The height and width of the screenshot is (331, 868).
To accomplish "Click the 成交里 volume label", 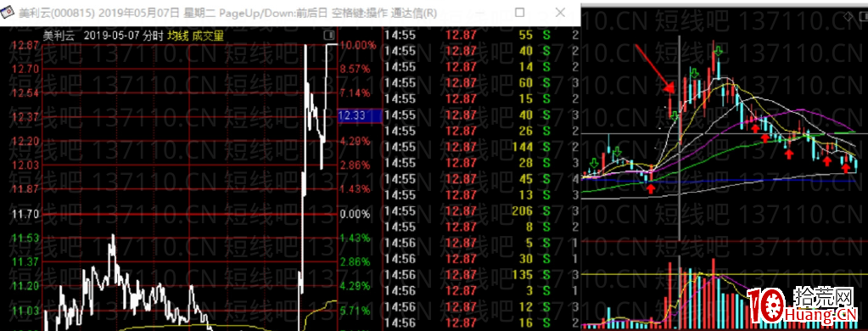I will 208,36.
